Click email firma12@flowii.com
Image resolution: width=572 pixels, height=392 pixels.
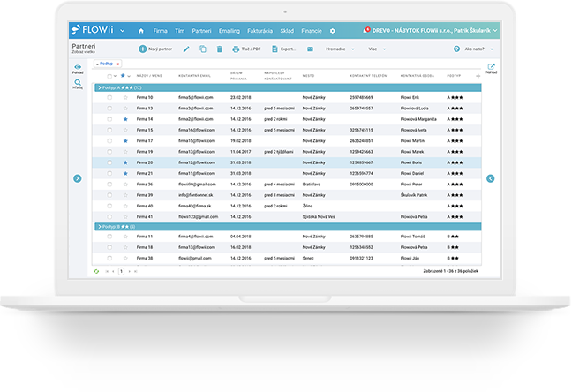point(197,162)
